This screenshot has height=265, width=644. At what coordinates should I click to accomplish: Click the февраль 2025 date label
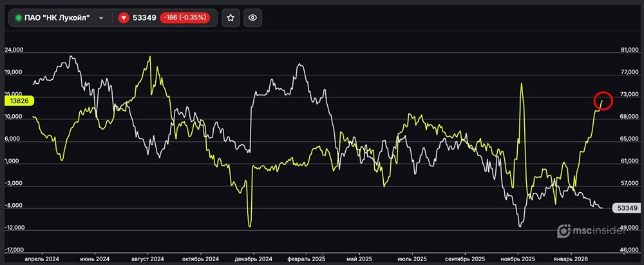[x=307, y=259]
